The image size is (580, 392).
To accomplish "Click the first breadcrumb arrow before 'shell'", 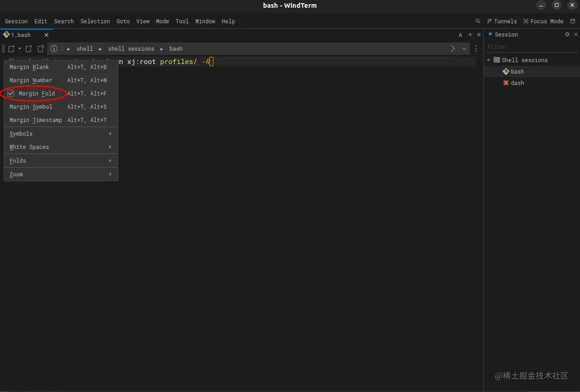I will click(69, 48).
